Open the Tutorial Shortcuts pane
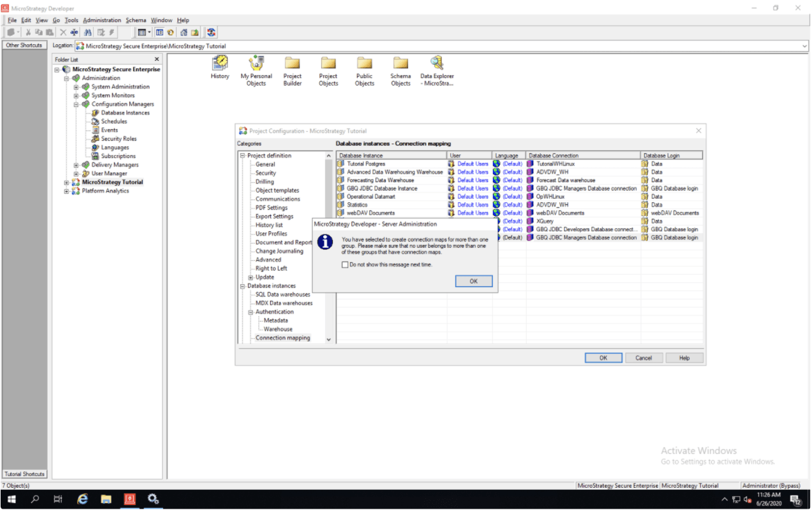812x512 pixels. (x=24, y=474)
